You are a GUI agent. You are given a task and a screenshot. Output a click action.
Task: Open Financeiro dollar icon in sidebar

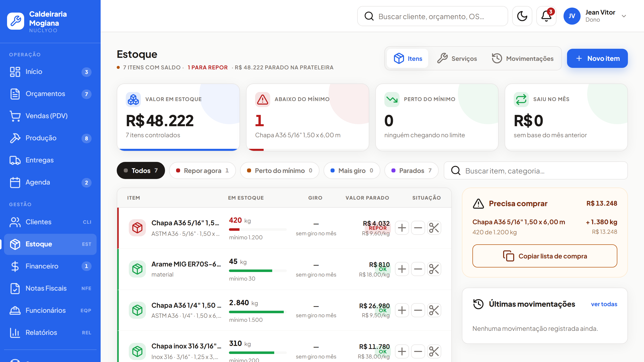(15, 266)
